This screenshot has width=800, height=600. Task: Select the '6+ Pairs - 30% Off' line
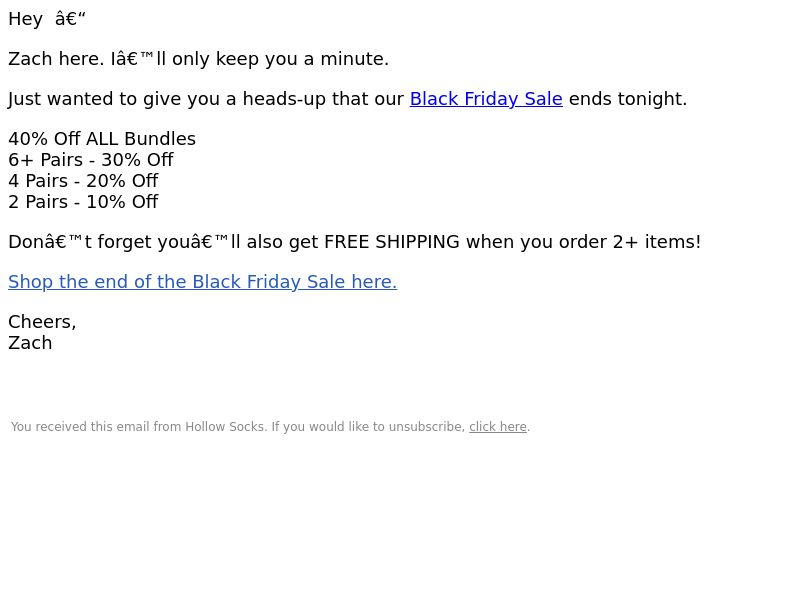tap(91, 160)
